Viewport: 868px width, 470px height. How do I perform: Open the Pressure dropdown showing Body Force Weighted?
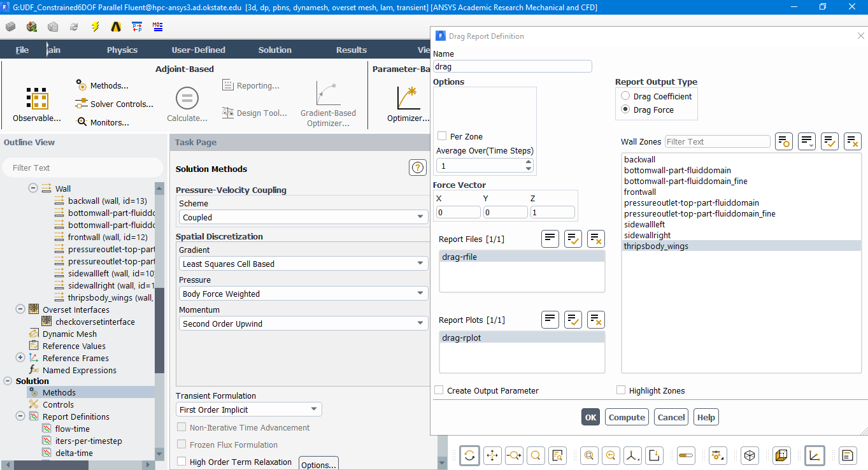[303, 294]
